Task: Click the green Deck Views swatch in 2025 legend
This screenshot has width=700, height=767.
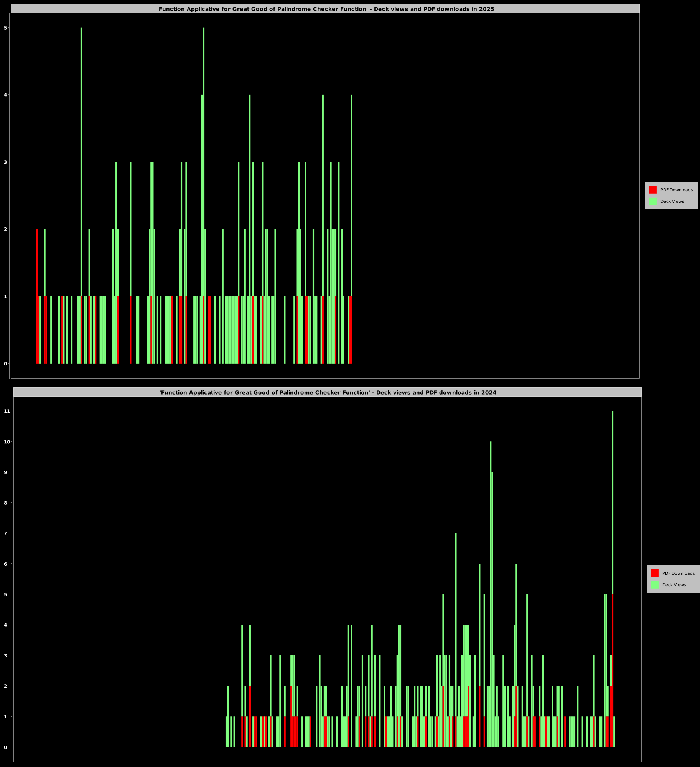Action: (652, 201)
